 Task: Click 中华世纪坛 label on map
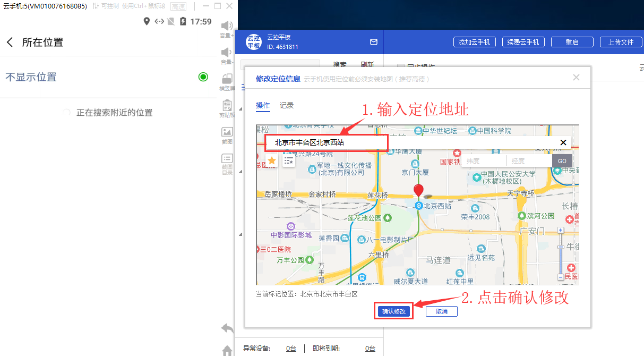440,131
